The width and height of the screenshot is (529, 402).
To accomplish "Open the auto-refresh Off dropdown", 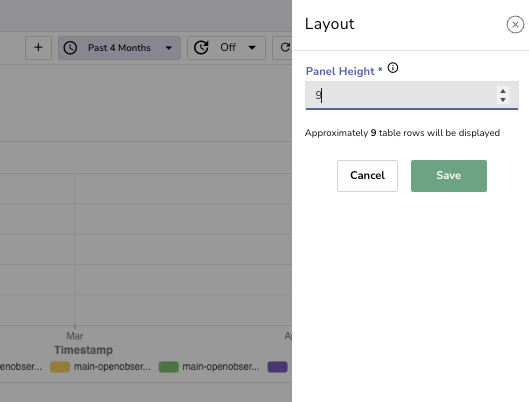I will point(226,48).
